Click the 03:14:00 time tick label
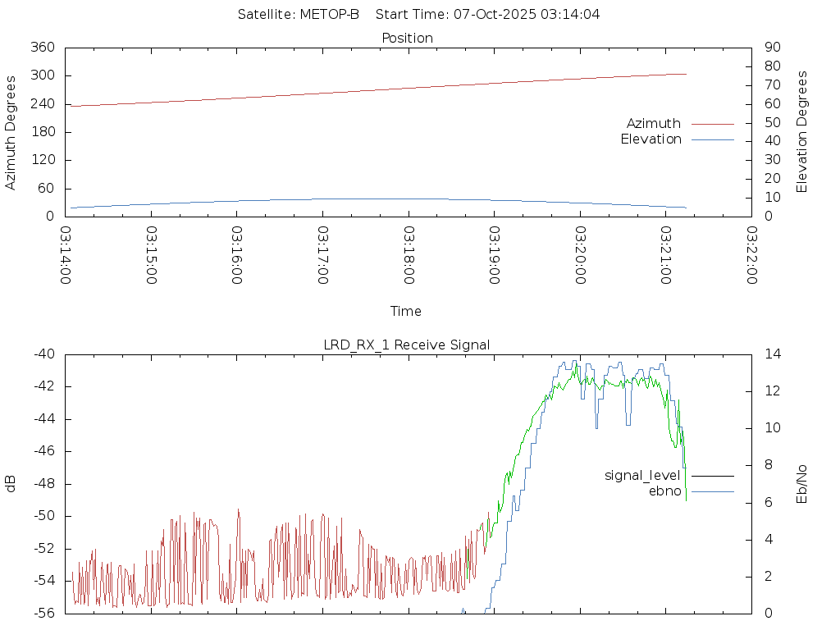Screen dimensions: 840x630 click(66, 255)
